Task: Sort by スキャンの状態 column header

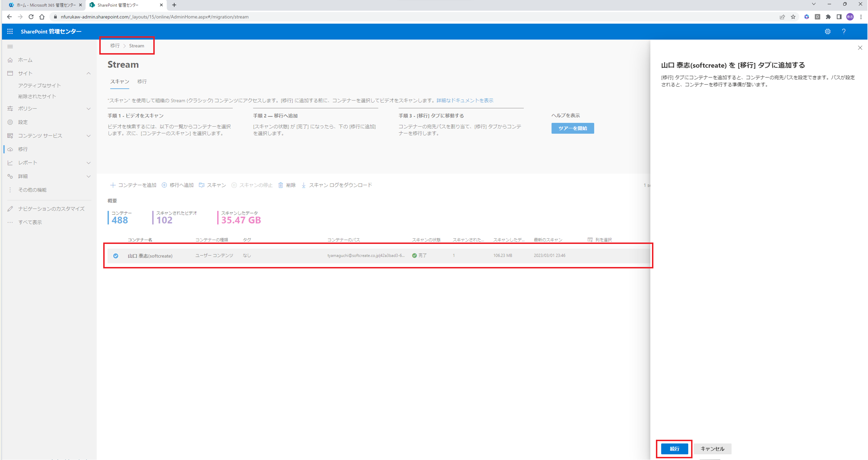Action: click(x=426, y=240)
